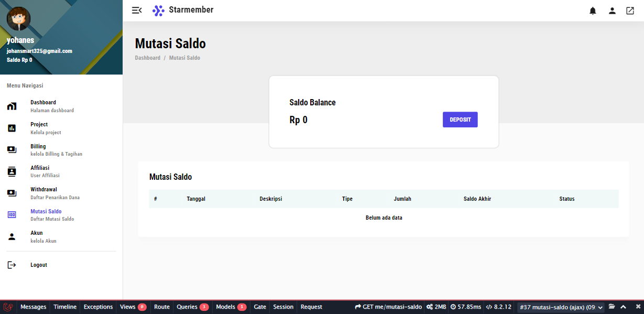Click the Starmember logo
Viewport: 644px width, 314px height.
click(183, 10)
